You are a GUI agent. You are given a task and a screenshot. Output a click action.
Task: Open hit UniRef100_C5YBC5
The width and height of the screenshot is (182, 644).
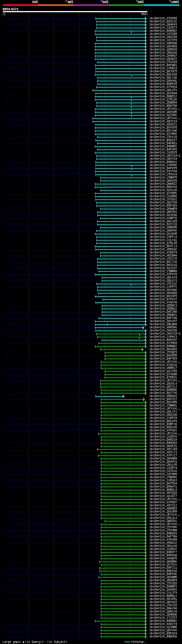tap(163, 353)
